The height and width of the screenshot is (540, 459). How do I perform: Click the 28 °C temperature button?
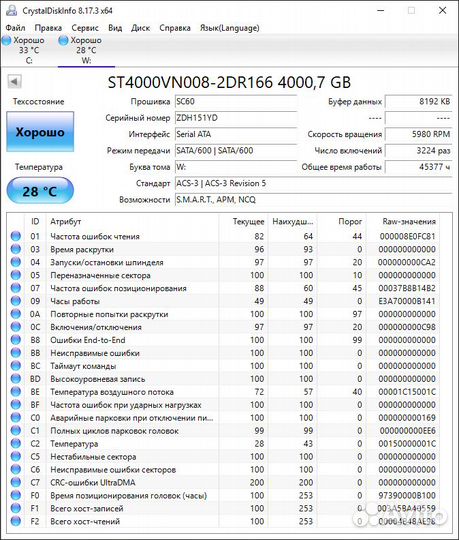(40, 191)
